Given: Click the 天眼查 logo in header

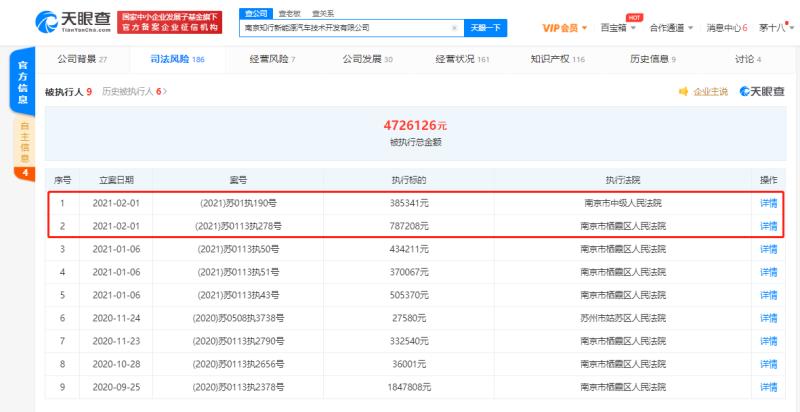Looking at the screenshot, I should tap(73, 22).
